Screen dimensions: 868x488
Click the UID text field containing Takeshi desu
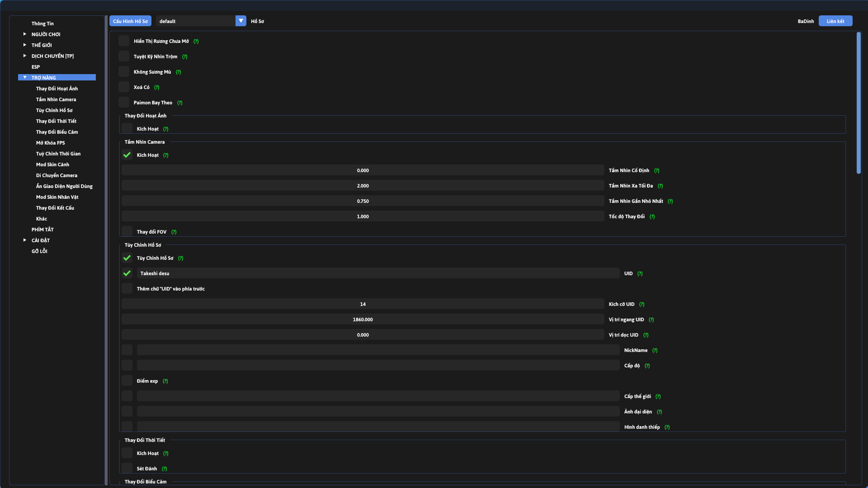click(x=377, y=273)
